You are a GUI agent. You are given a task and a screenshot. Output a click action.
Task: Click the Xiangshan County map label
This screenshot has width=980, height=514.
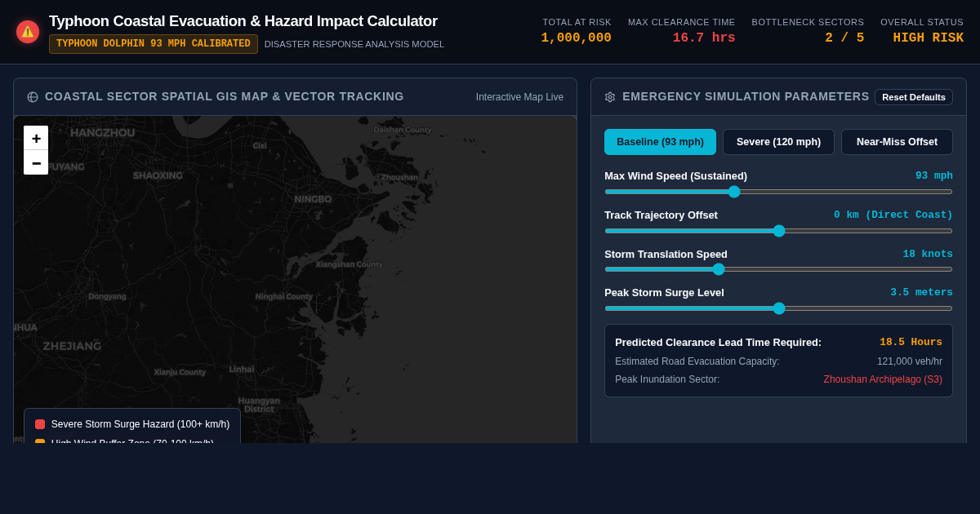tap(349, 264)
